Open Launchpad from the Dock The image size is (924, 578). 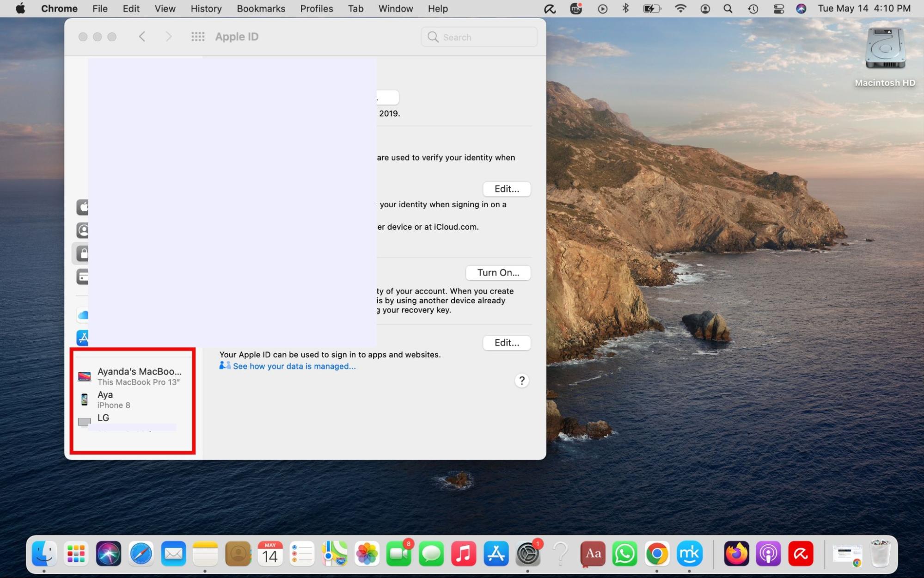pyautogui.click(x=76, y=553)
